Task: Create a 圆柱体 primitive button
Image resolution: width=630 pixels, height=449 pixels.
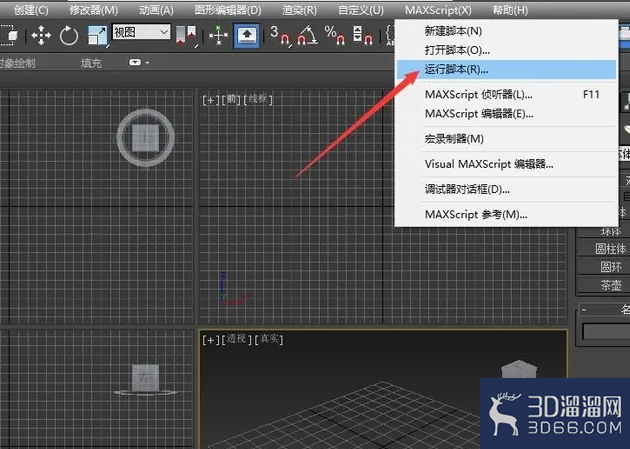Action: [x=603, y=249]
